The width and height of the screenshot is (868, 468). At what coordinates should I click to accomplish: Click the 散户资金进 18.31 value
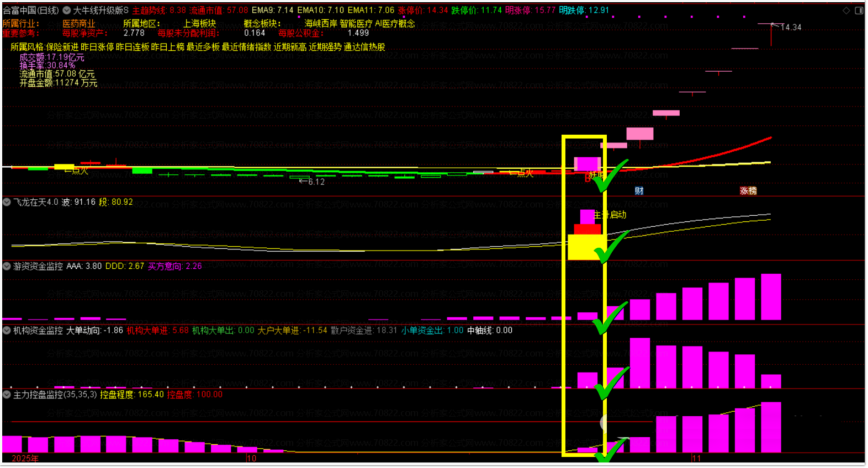pos(364,330)
